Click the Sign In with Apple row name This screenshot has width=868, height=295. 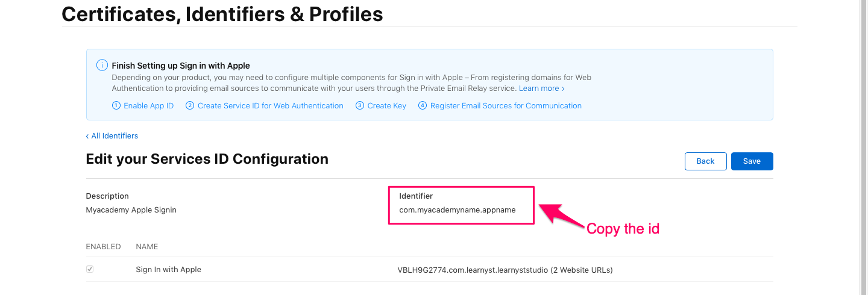(x=169, y=270)
